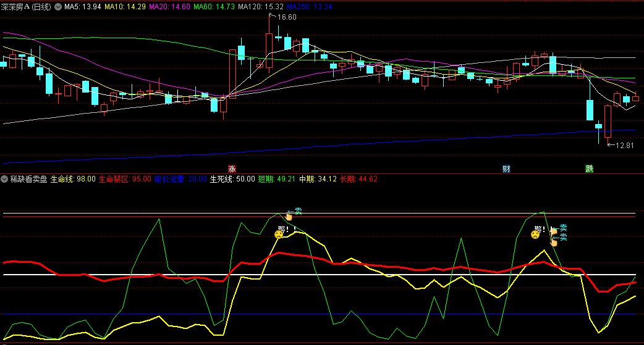This screenshot has height=345, width=644.
Task: Open the dropdown arrow beside 深深房A (日线)
Action: pos(58,7)
